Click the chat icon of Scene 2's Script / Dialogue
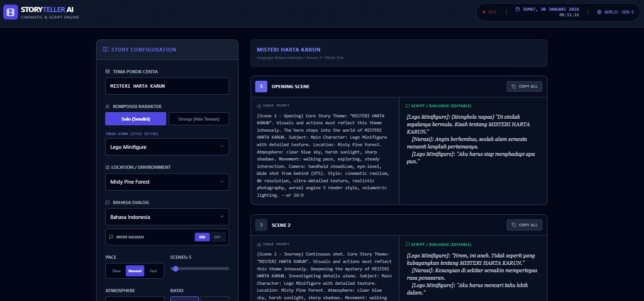This screenshot has width=644, height=301. (x=407, y=244)
